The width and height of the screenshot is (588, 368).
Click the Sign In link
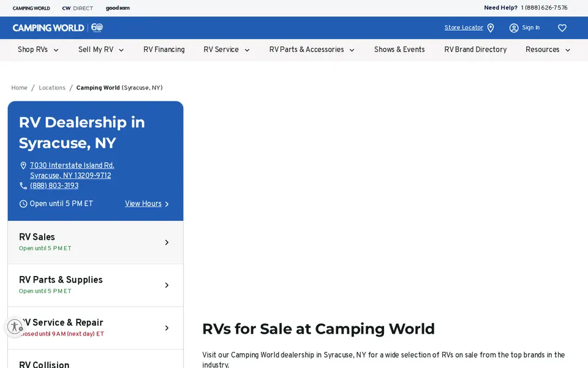(x=530, y=28)
